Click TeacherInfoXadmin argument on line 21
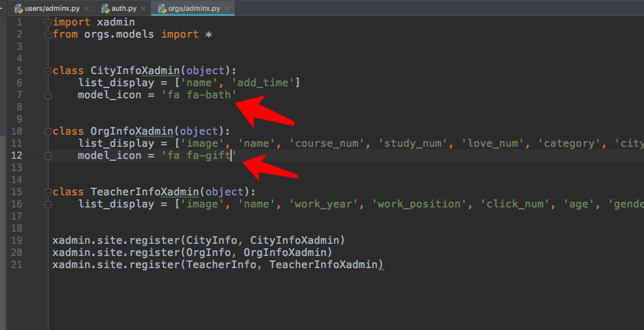The image size is (644, 330). click(323, 265)
